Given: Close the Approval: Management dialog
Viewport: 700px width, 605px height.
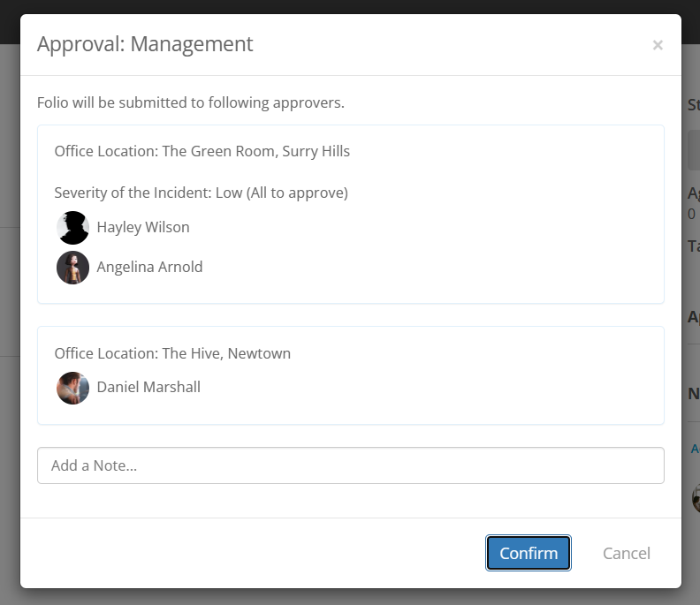Looking at the screenshot, I should 658,45.
